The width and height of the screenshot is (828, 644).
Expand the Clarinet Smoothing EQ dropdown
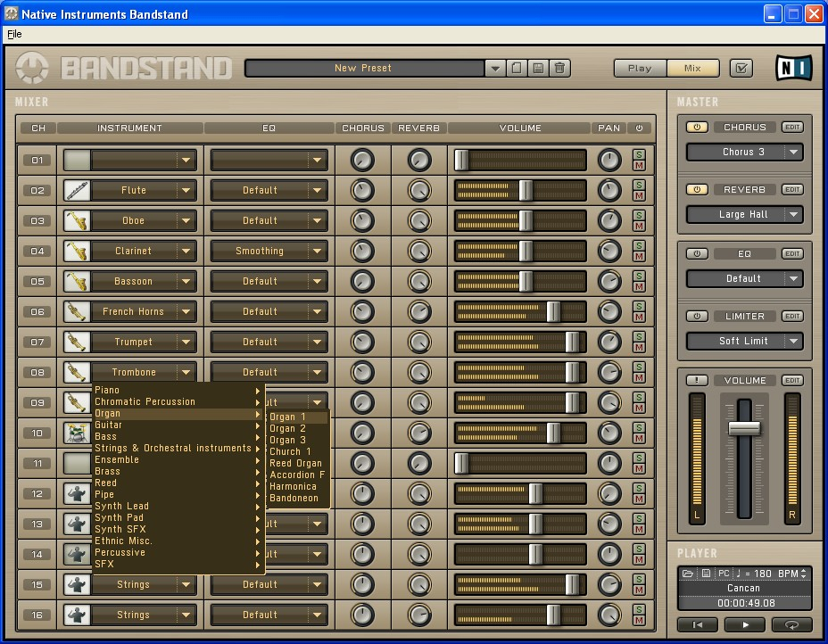pos(317,252)
